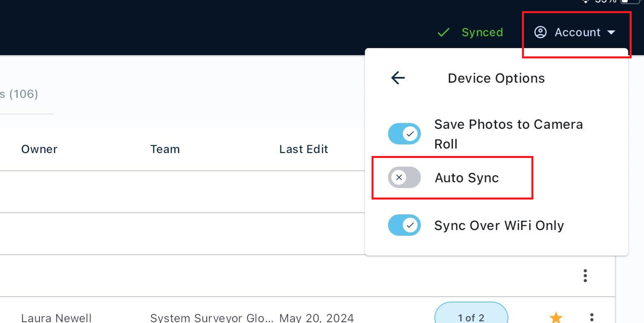Open the three-dot menu on Laura Newell's row
The height and width of the screenshot is (323, 644).
tap(592, 317)
